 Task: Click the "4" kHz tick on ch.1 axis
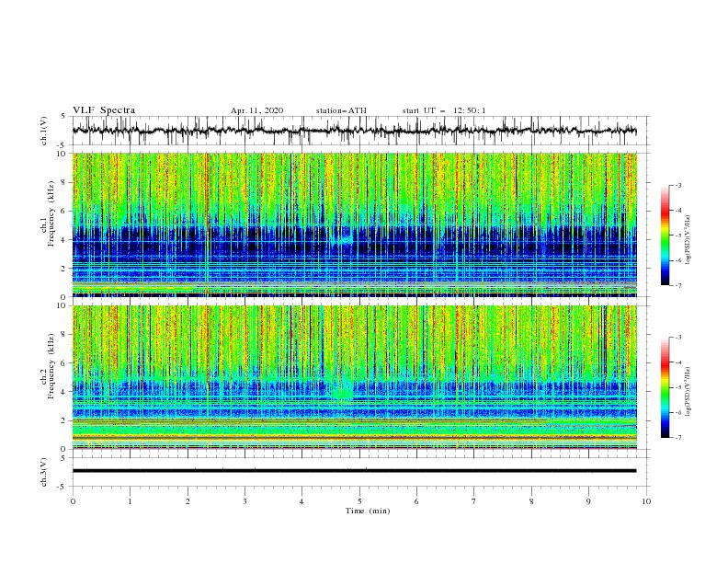65,240
